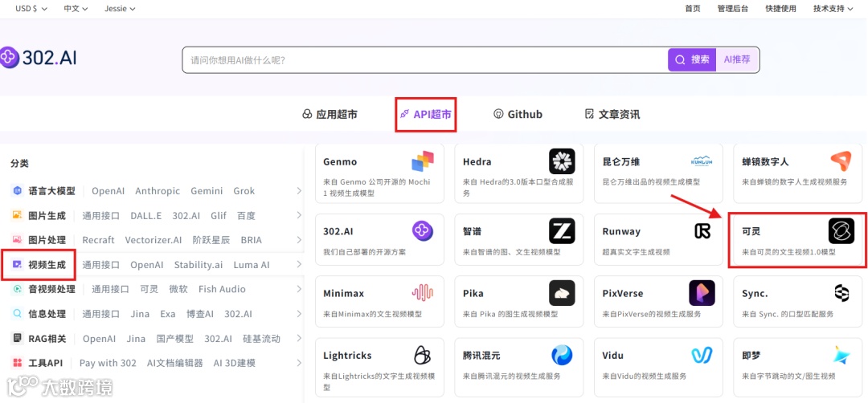This screenshot has width=868, height=403.
Task: Click the 302.AI logo icon
Action: coord(10,57)
